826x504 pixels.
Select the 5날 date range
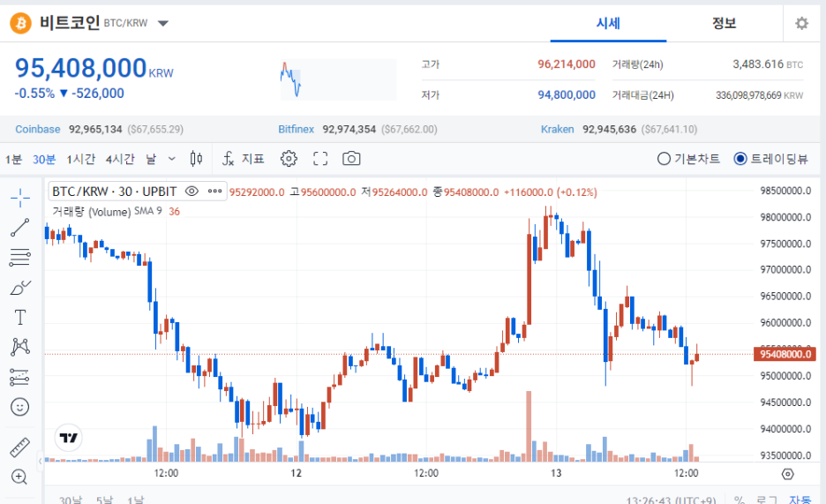104,500
